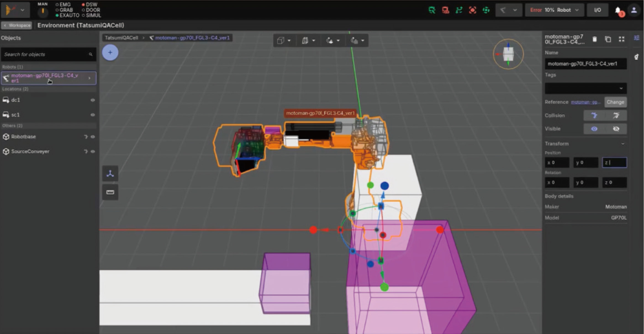Toggle visibility eye for SourceConveyer
This screenshot has height=334, width=644.
pyautogui.click(x=93, y=152)
